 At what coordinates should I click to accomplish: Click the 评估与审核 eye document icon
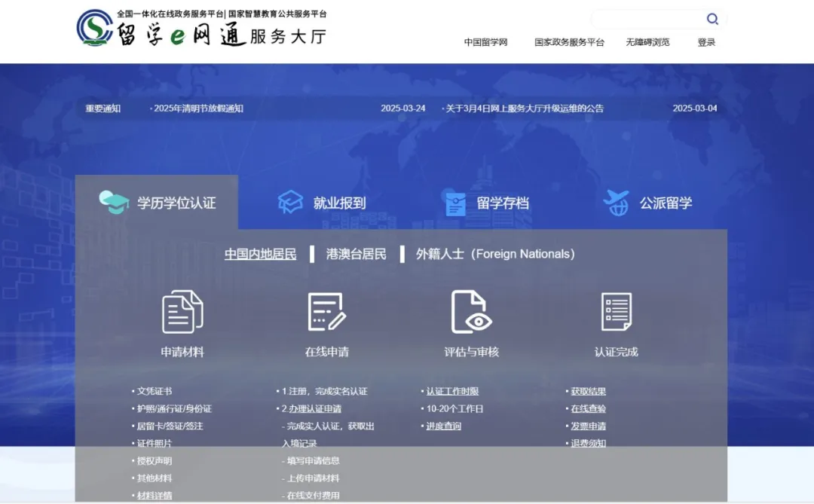[x=470, y=310]
